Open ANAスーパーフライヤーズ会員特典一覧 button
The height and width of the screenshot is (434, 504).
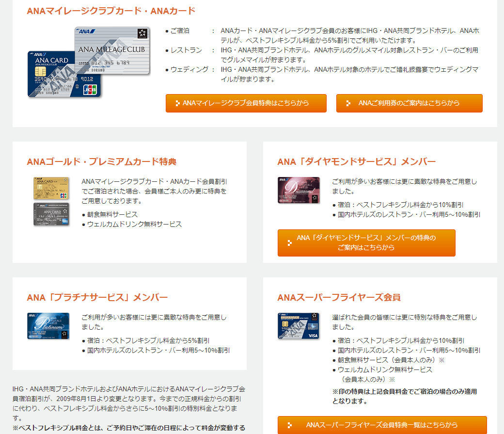coord(382,425)
